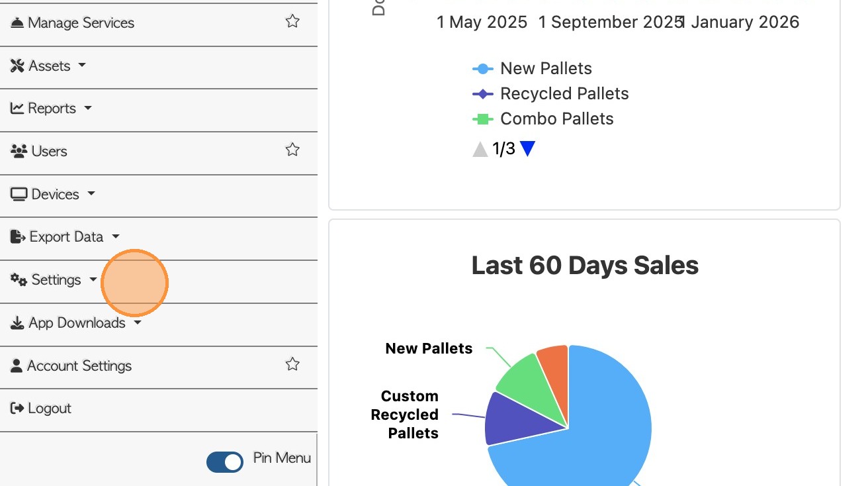Screen dimensions: 868x486
Task: Click the Assets wrench icon
Action: pyautogui.click(x=17, y=66)
